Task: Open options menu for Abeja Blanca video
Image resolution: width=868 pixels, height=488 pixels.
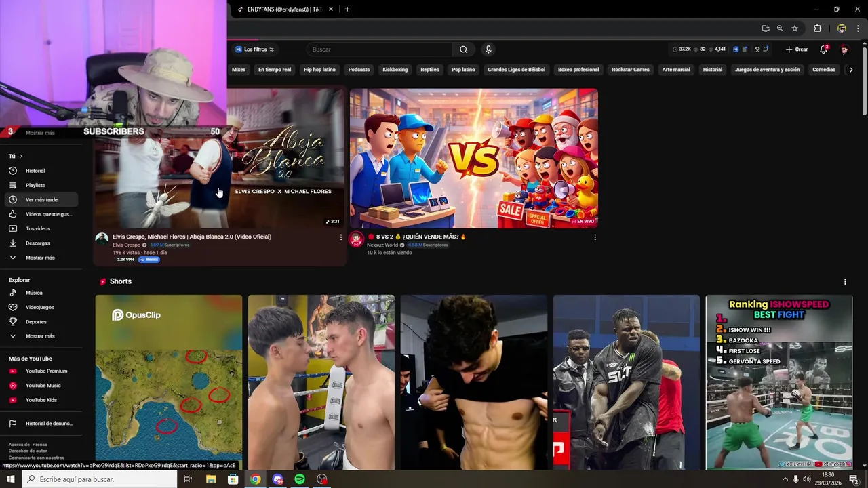Action: pos(340,237)
